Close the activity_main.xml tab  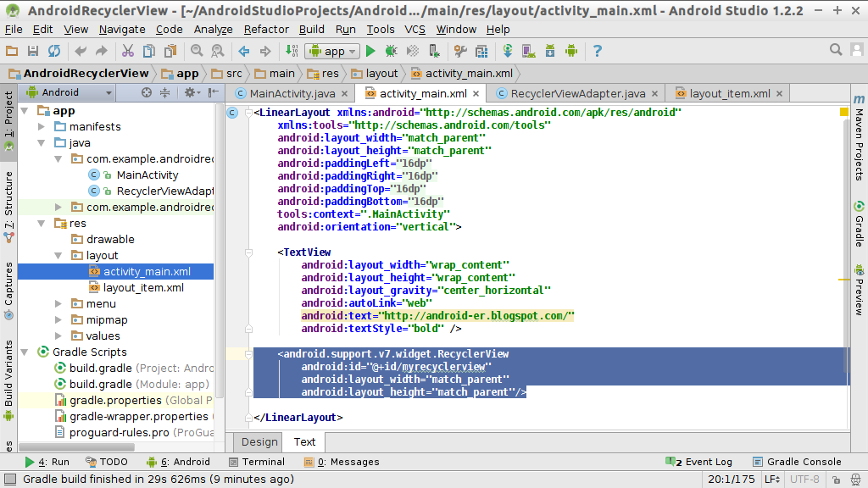(x=476, y=93)
